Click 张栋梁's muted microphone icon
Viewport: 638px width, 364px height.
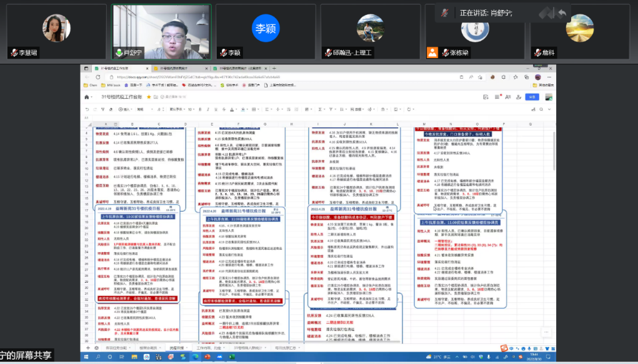point(446,53)
